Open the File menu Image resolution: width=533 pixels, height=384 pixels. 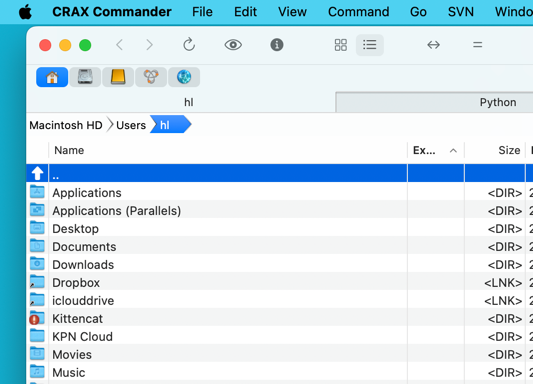pos(202,12)
